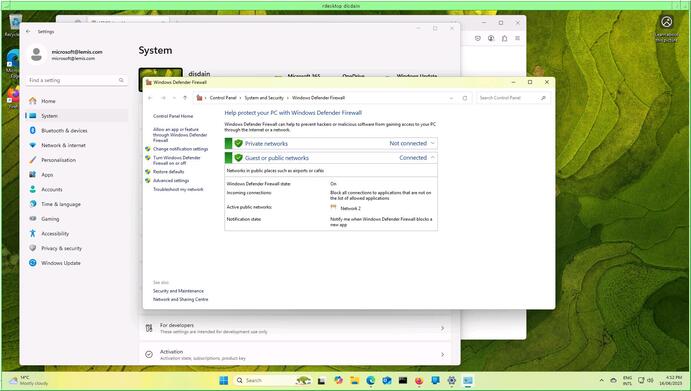Viewport: 691px width, 391px height.
Task: Open Outlook from the taskbar
Action: click(x=386, y=380)
